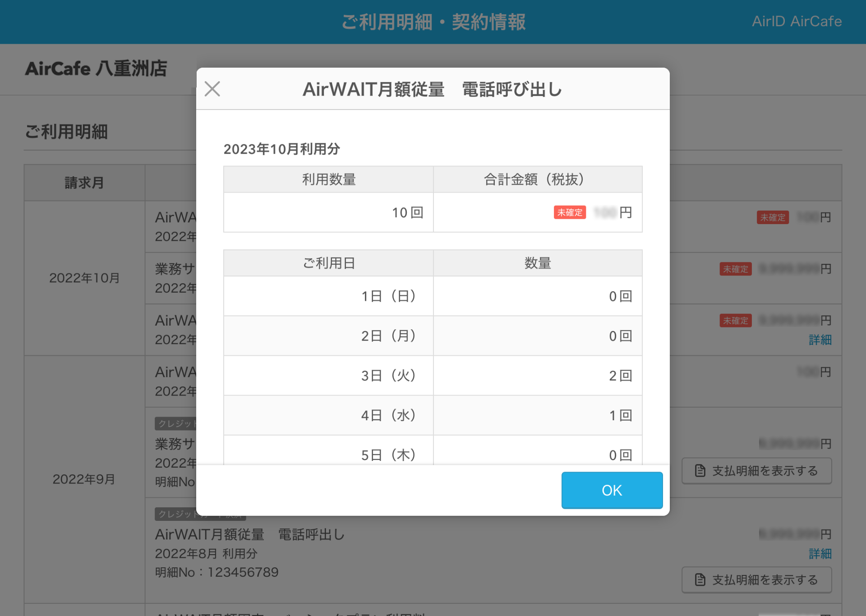Click the 未確定 badge in the dialog total
Screen dimensions: 866x616
click(570, 212)
